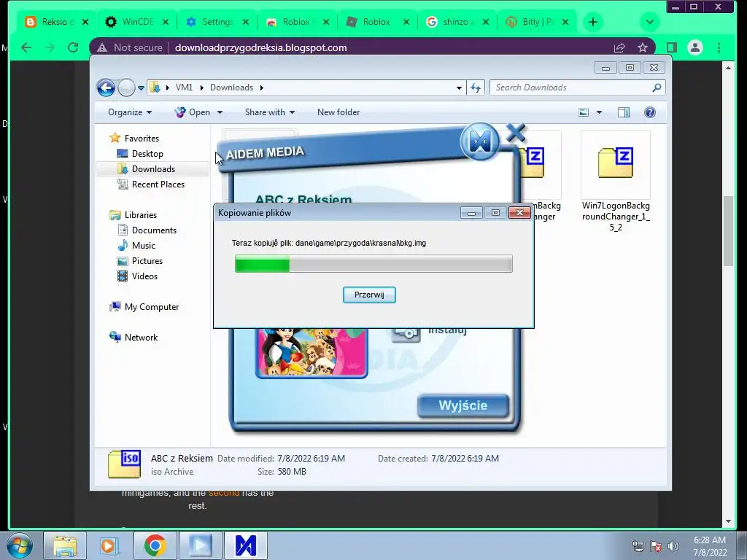
Task: Close the AIDEM MEDIA installer with X
Action: click(516, 133)
